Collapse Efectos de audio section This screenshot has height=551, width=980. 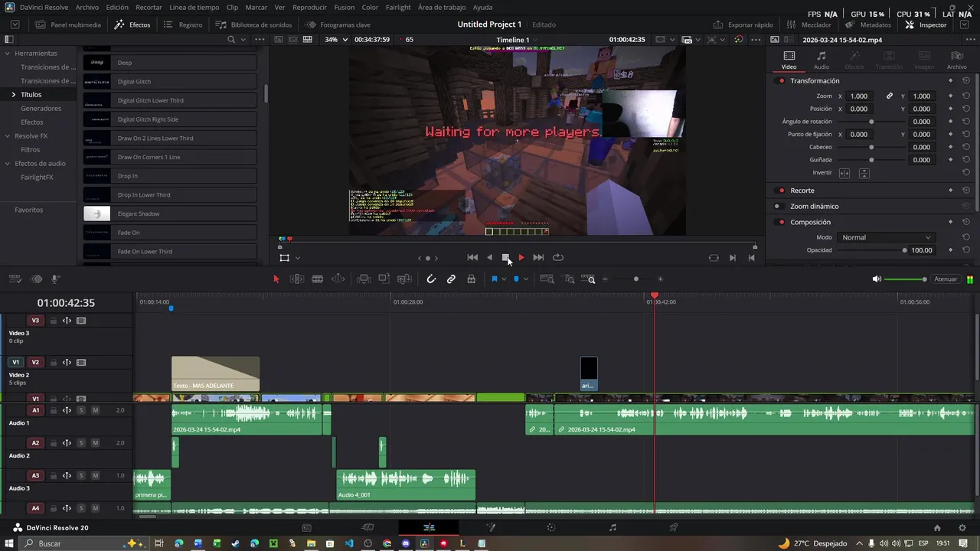coord(7,164)
